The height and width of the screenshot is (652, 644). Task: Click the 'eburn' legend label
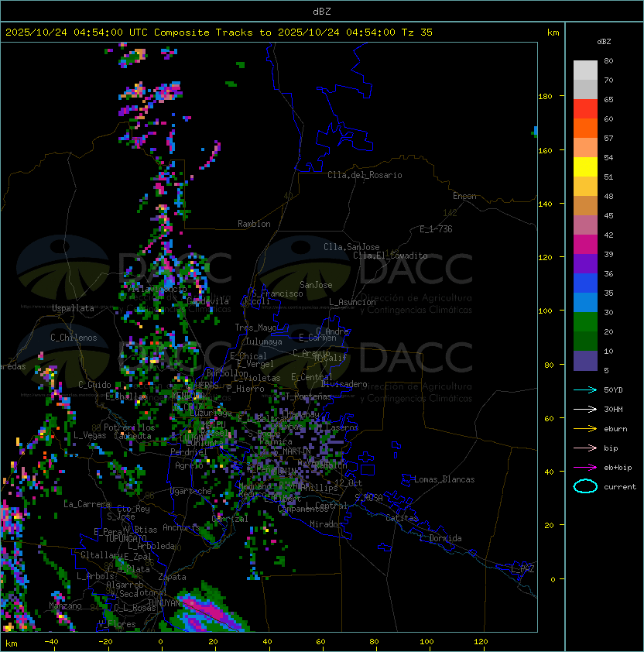[615, 429]
